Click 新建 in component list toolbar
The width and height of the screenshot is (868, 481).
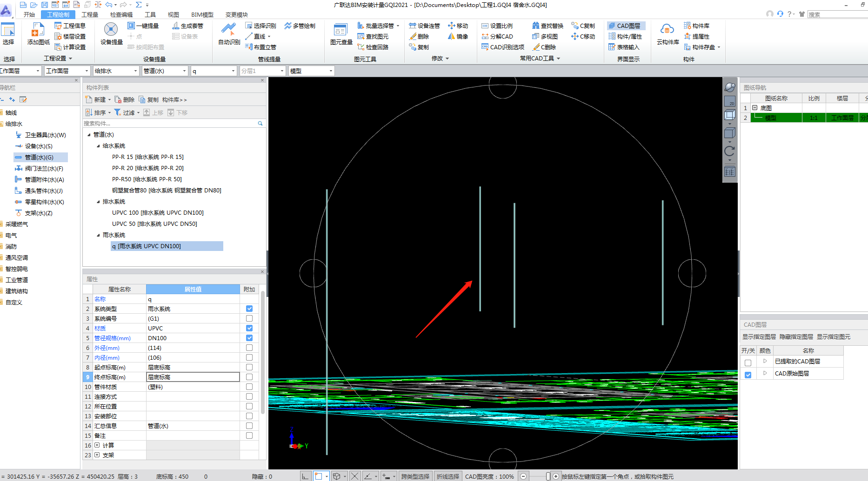click(x=98, y=99)
